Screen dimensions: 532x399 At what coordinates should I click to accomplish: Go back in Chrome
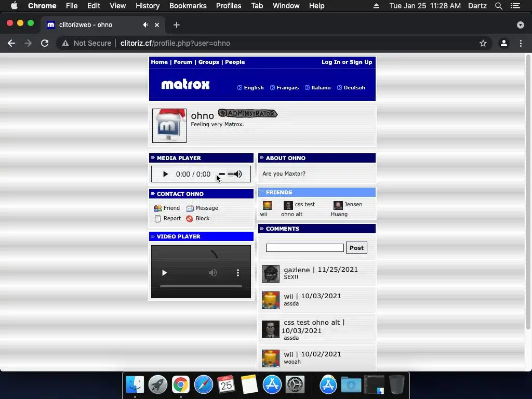click(11, 43)
